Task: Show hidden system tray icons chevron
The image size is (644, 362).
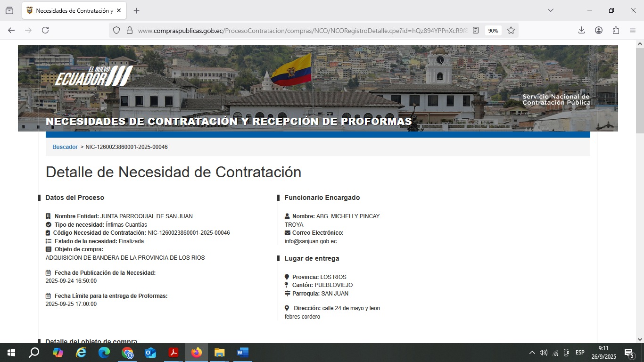Action: click(532, 353)
